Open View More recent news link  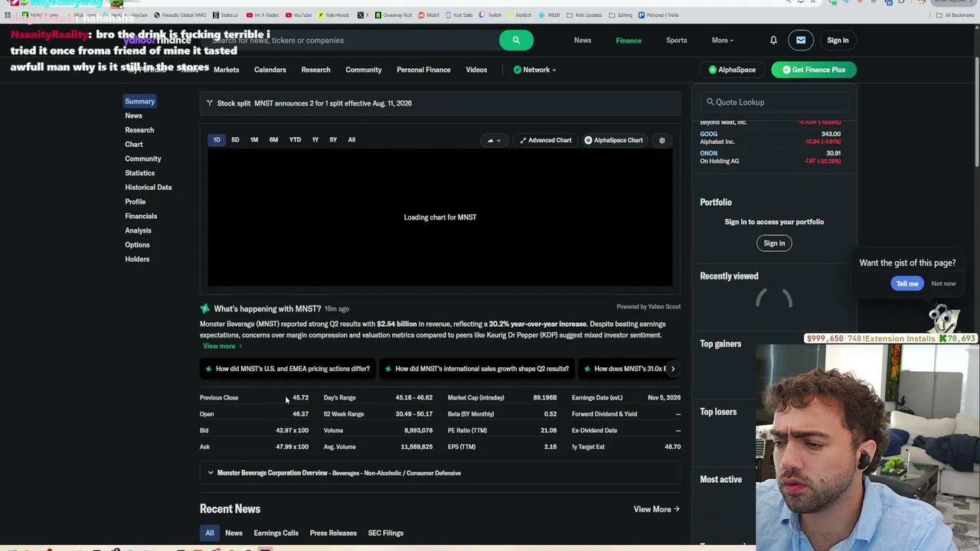(657, 510)
